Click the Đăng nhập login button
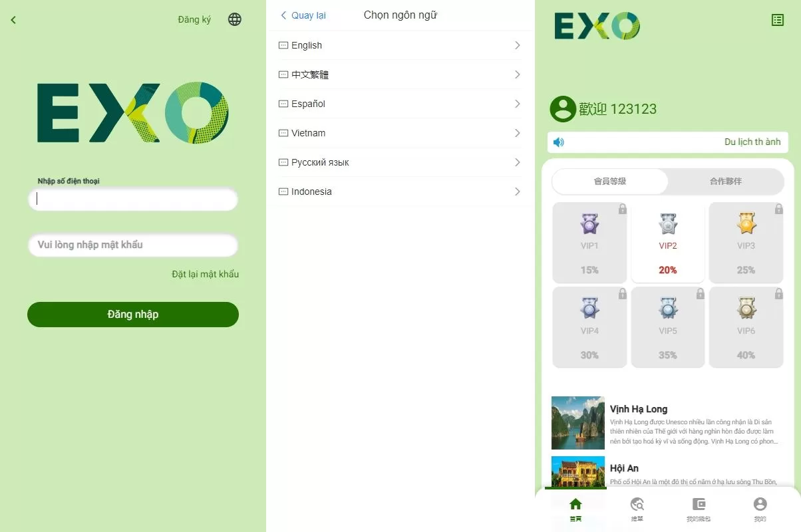This screenshot has height=532, width=801. point(133,315)
